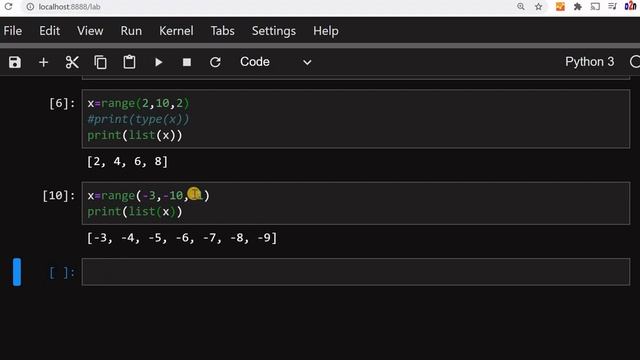Click the output [2, 4, 6, 8]
Screen dimensions: 640x360
click(x=127, y=162)
